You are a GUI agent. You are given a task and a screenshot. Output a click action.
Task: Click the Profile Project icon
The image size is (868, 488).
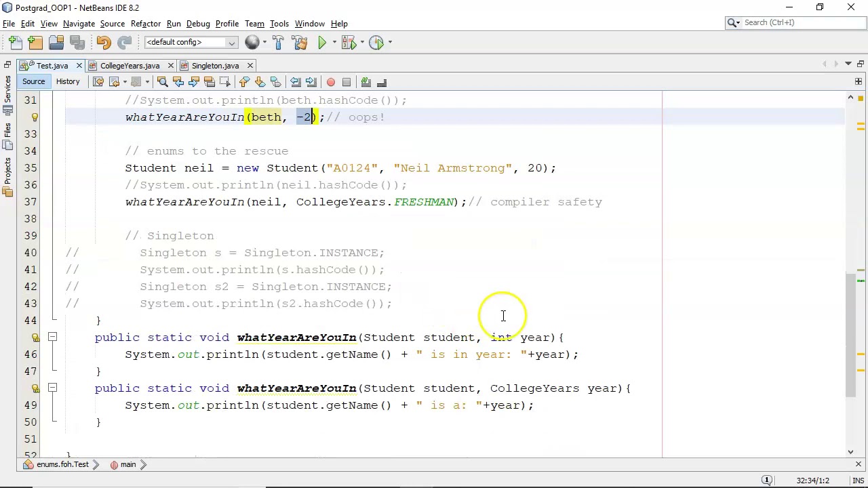(376, 42)
